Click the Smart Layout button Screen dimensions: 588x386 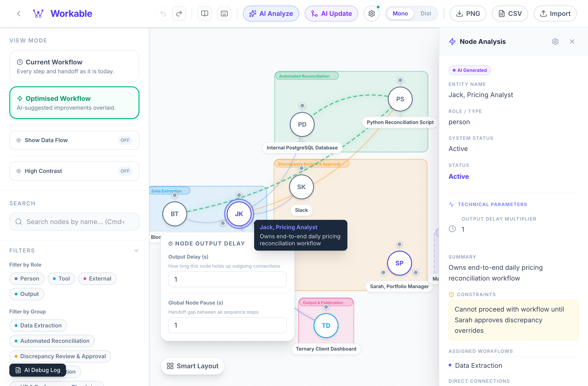point(193,366)
